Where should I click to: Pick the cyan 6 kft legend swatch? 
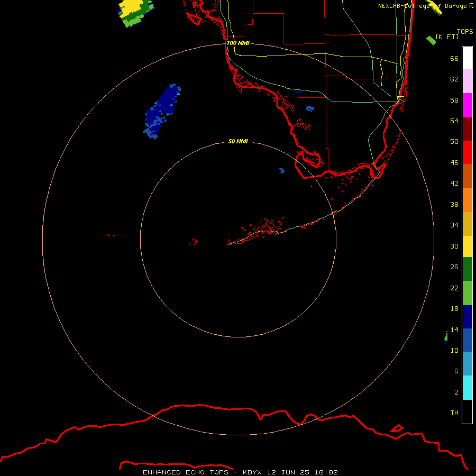467,388
